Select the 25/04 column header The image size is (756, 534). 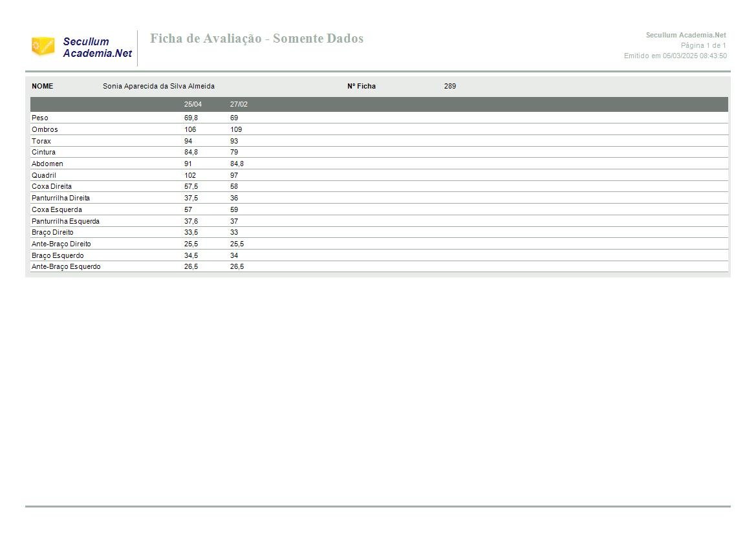(x=193, y=104)
